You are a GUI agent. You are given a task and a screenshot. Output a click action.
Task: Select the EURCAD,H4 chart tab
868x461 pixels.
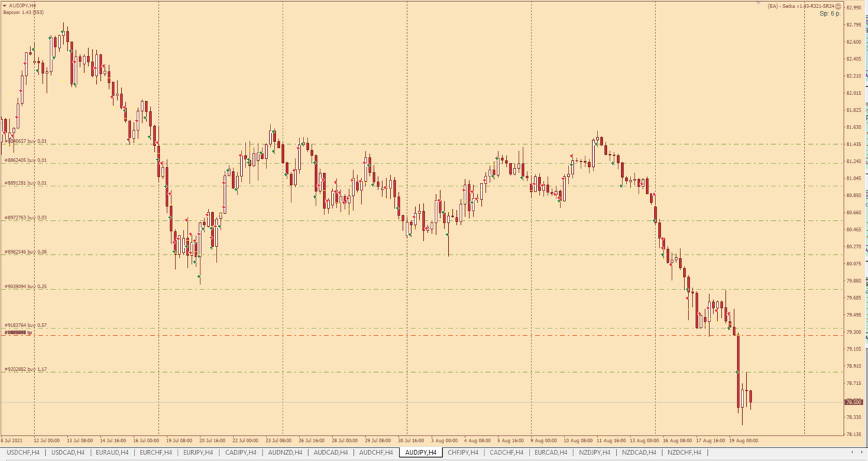coord(551,452)
